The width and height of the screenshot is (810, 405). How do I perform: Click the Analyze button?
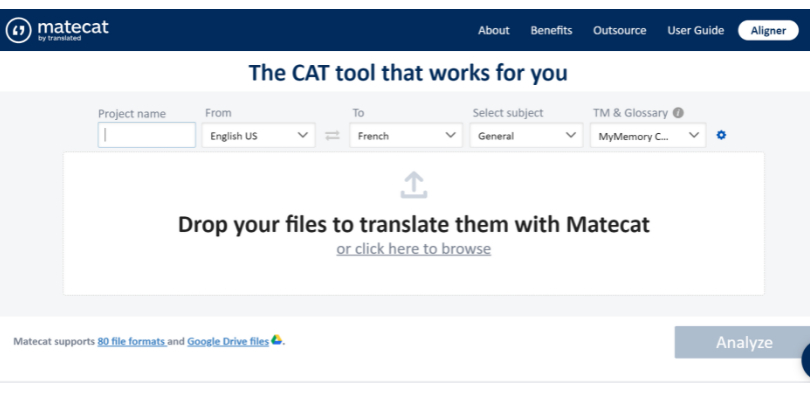click(x=744, y=342)
